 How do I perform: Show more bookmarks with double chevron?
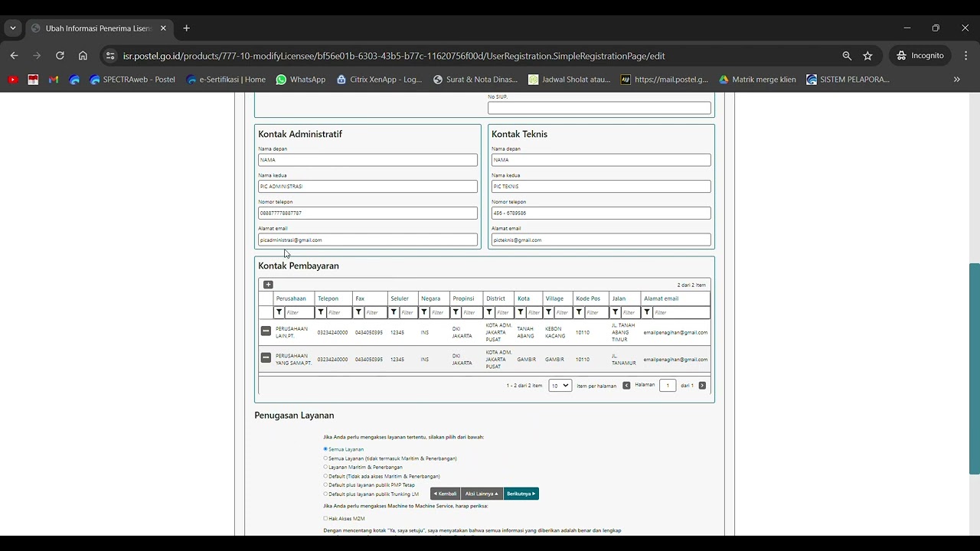tap(956, 80)
